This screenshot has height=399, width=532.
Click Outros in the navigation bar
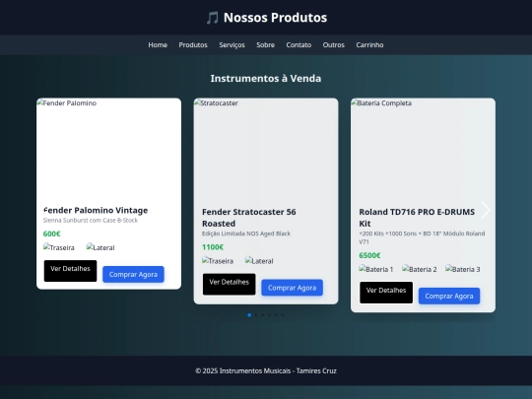(x=334, y=44)
